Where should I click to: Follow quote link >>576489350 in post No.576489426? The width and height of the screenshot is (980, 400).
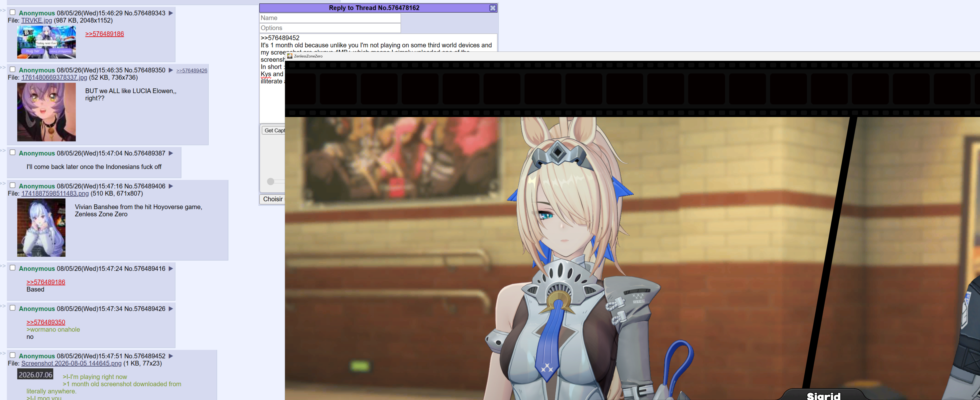(x=46, y=322)
